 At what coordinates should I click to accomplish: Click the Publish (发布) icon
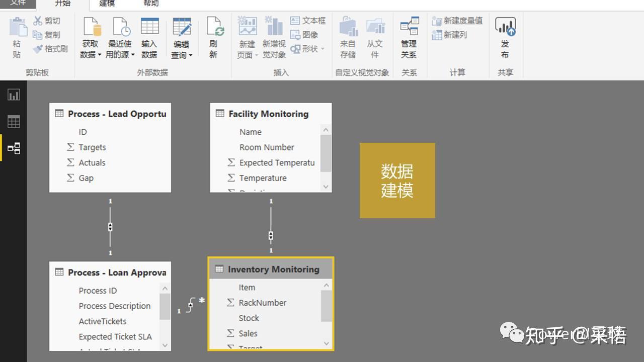(x=505, y=27)
